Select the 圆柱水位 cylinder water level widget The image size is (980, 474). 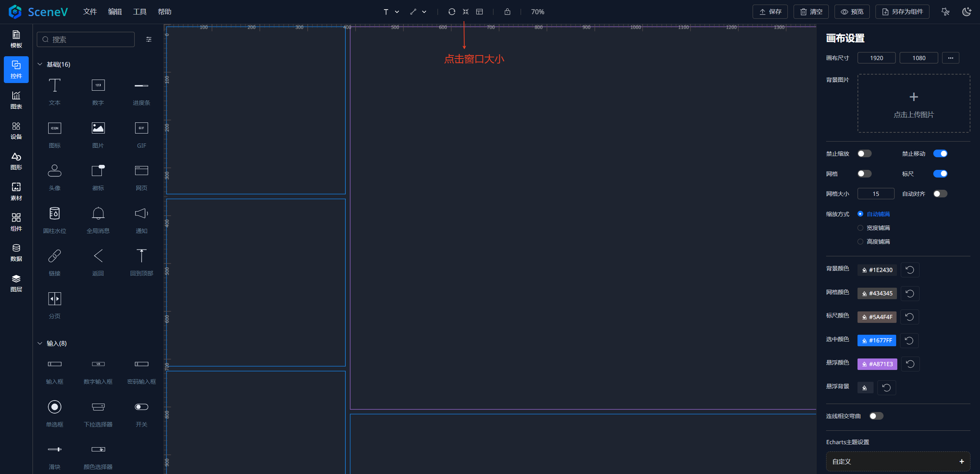pos(55,213)
